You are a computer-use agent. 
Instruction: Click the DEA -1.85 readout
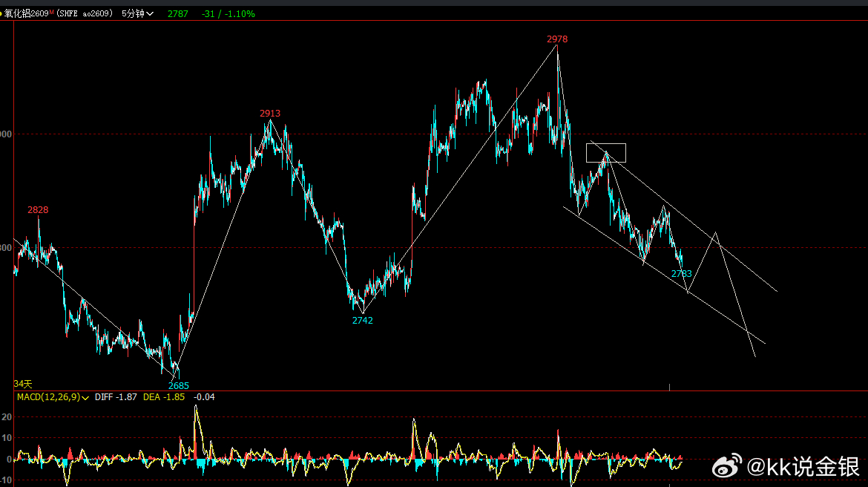pyautogui.click(x=164, y=397)
